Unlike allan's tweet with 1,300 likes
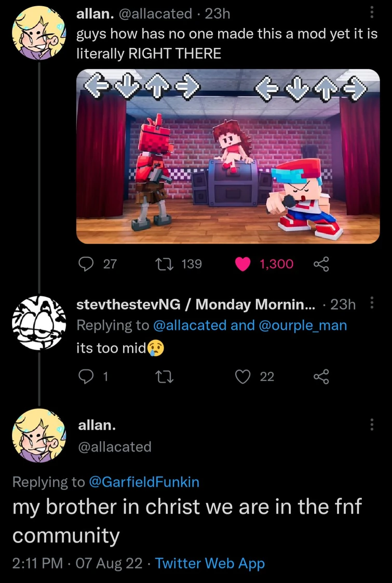 click(x=242, y=264)
